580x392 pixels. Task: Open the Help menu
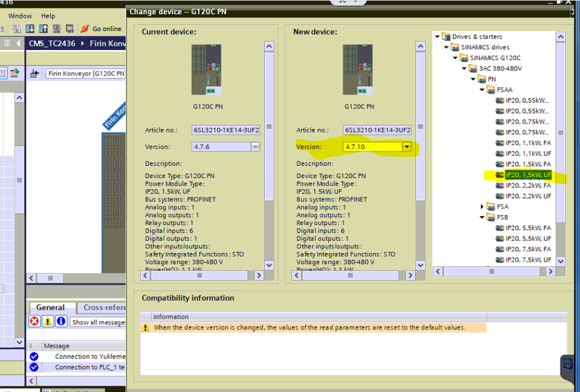pyautogui.click(x=48, y=16)
